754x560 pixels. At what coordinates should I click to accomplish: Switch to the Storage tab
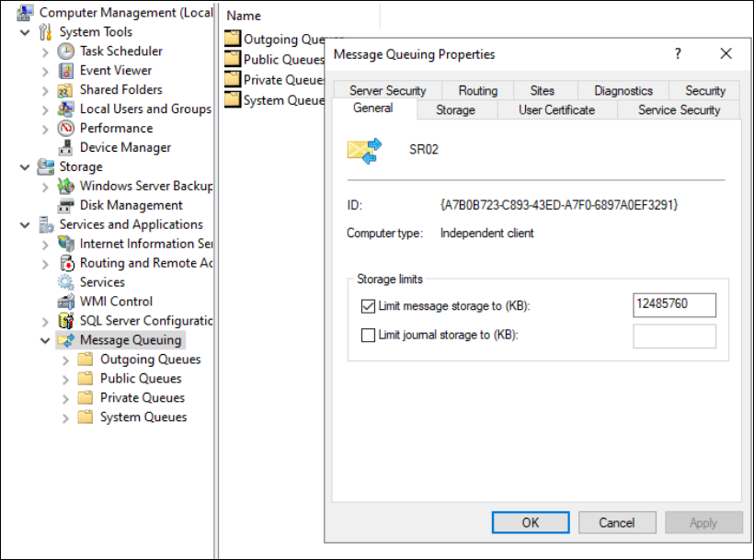[455, 110]
